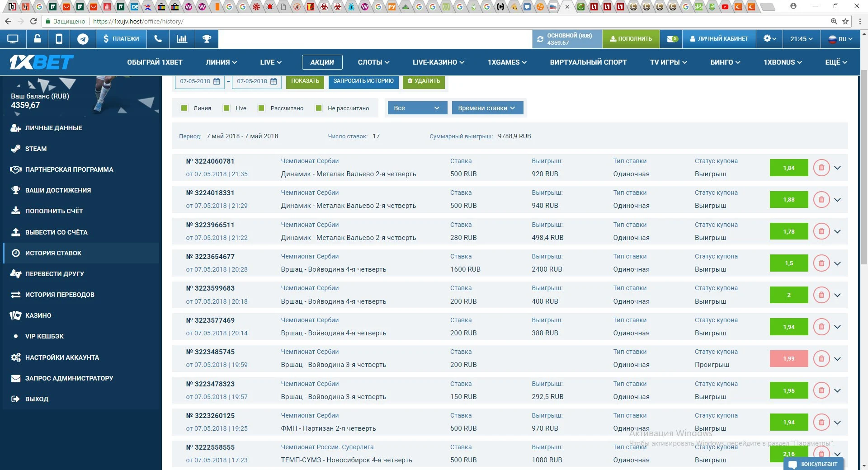This screenshot has width=868, height=470.
Task: Refresh the main account balance icon
Action: click(x=540, y=39)
